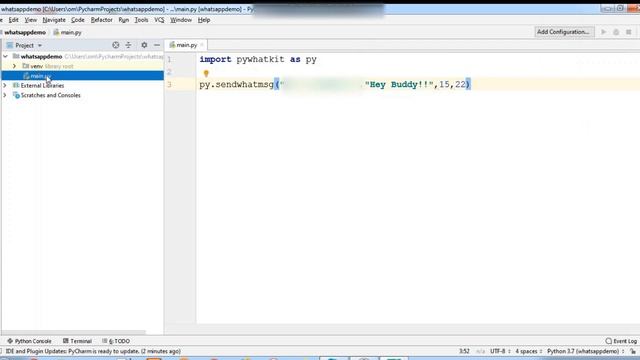Select main.py in project tree

coord(82,76)
